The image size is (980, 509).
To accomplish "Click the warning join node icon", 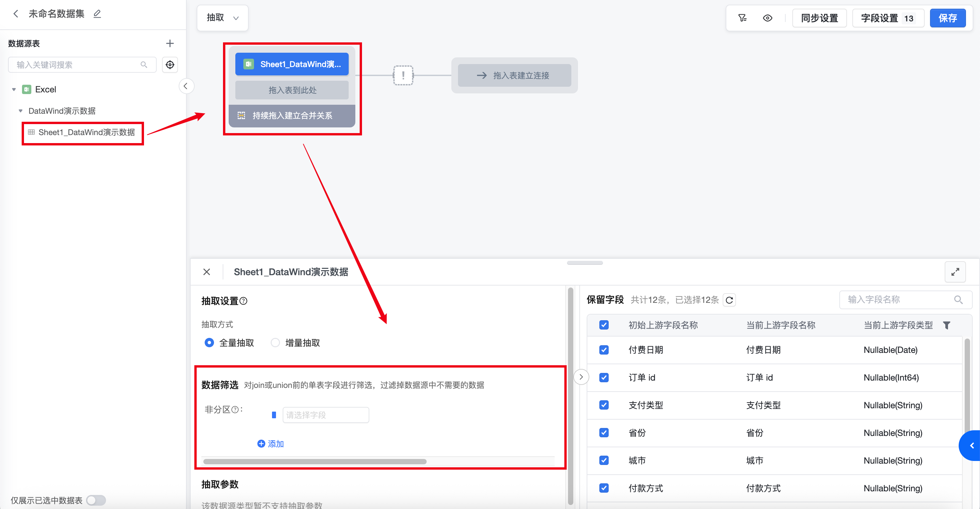I will (x=403, y=75).
